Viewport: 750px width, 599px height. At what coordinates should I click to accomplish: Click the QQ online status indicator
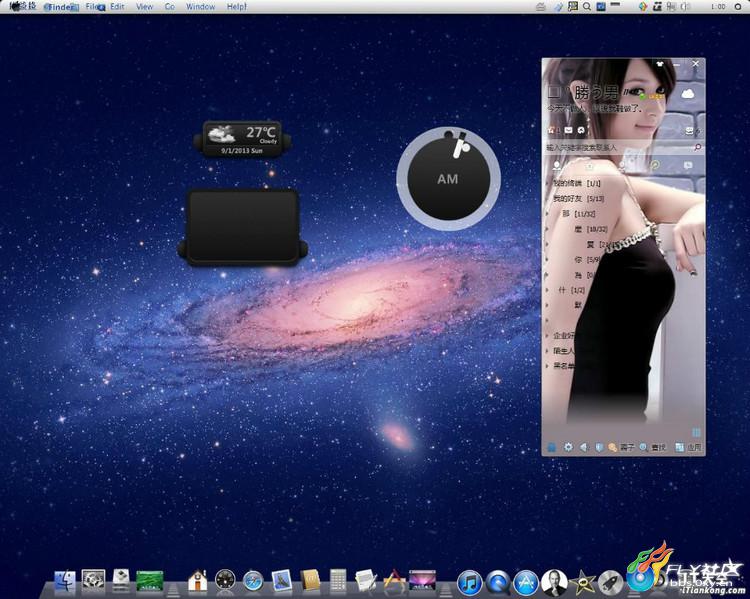642,97
